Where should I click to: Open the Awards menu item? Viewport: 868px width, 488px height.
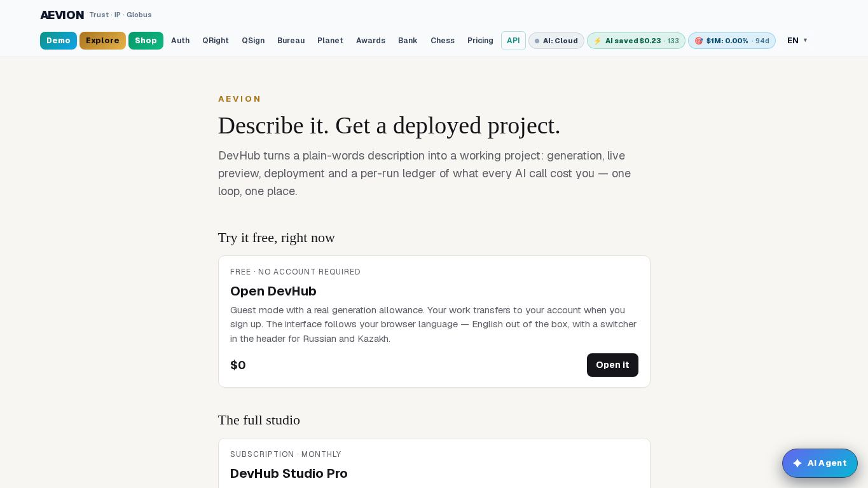tap(371, 41)
